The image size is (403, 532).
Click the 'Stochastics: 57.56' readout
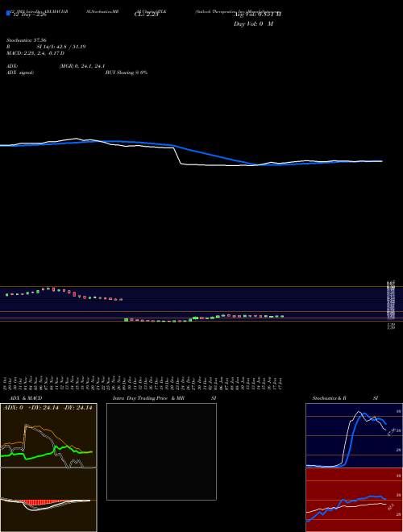[27, 40]
